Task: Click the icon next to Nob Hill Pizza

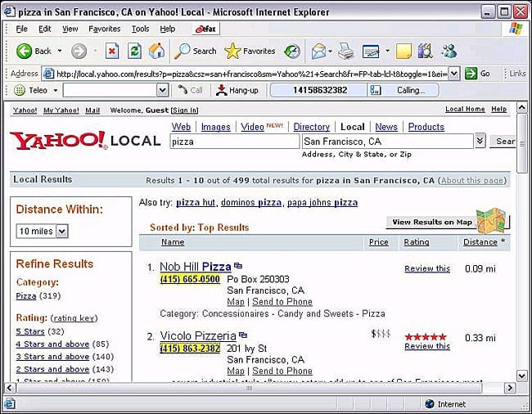Action: pyautogui.click(x=238, y=265)
